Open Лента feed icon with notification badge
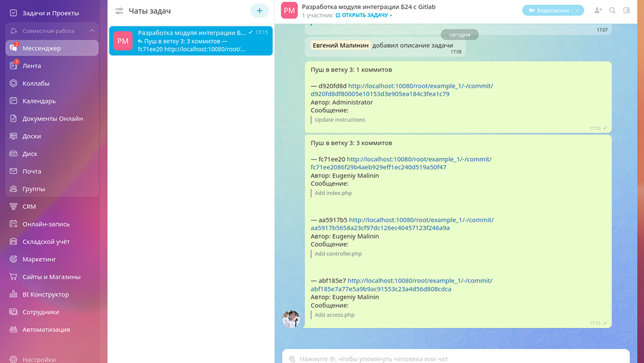Viewport: 644px width, 363px height. tap(14, 65)
